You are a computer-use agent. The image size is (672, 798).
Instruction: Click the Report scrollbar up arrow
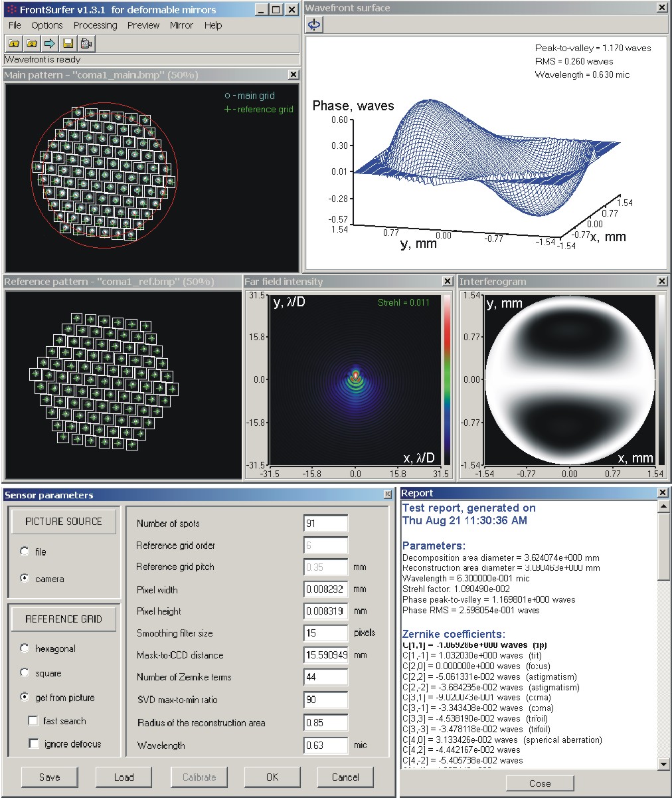662,508
